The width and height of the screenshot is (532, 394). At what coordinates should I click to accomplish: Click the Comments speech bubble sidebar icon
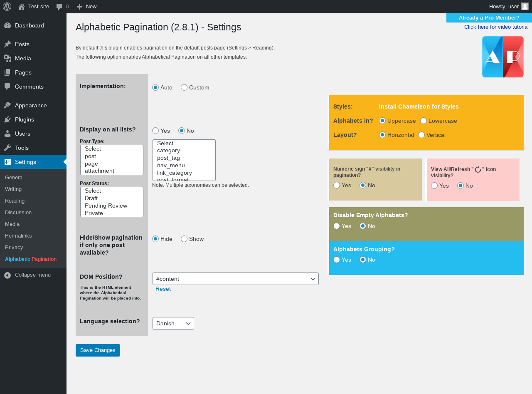[7, 87]
